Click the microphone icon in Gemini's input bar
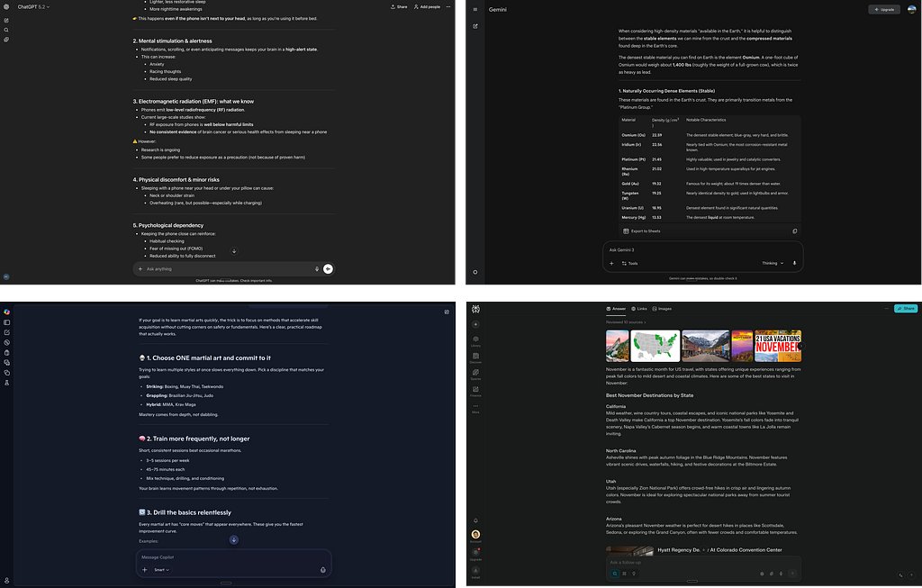 pos(795,264)
